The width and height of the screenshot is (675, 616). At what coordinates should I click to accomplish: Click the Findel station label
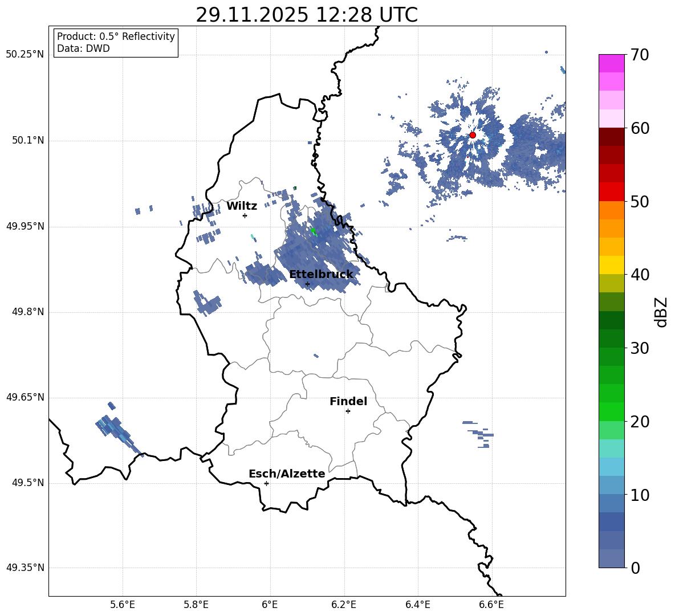[x=348, y=401]
